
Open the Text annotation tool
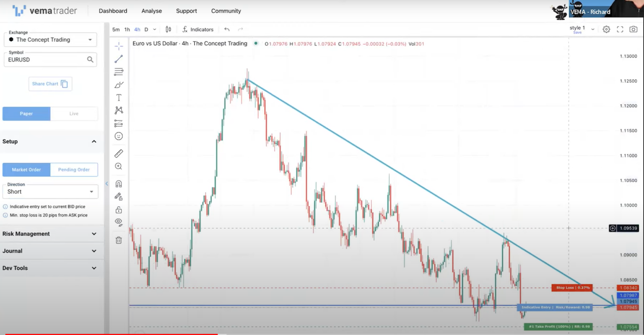pos(119,97)
